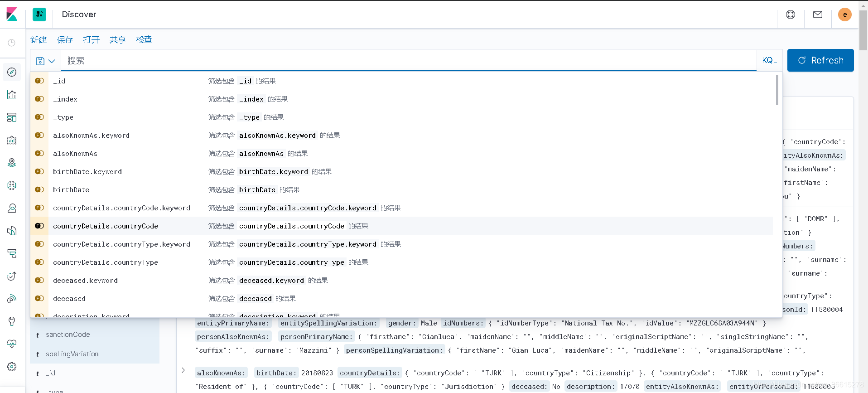Select _index field suggestion
The image size is (868, 393).
coord(402,99)
